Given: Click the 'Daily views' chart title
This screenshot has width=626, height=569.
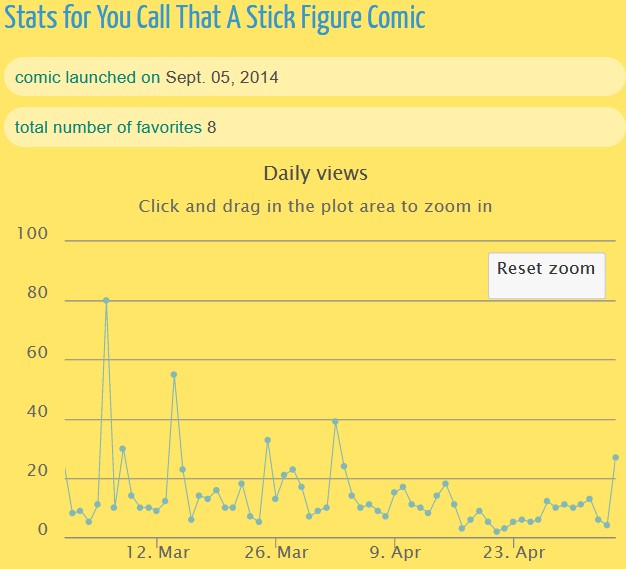Looking at the screenshot, I should click(315, 173).
